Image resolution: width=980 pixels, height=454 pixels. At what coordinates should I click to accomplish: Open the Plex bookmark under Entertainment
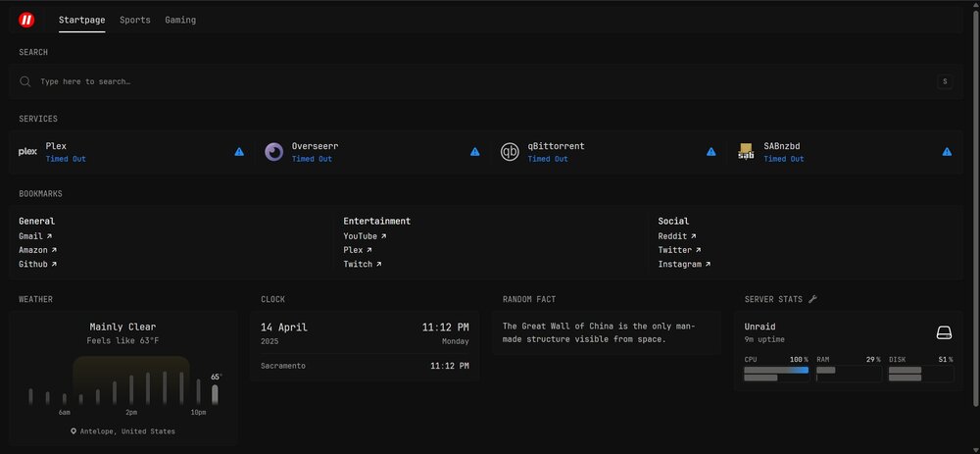[358, 250]
